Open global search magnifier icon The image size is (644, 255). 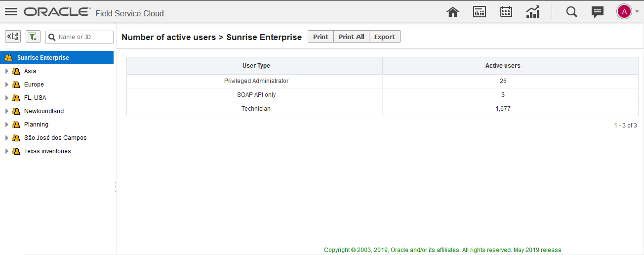[571, 12]
